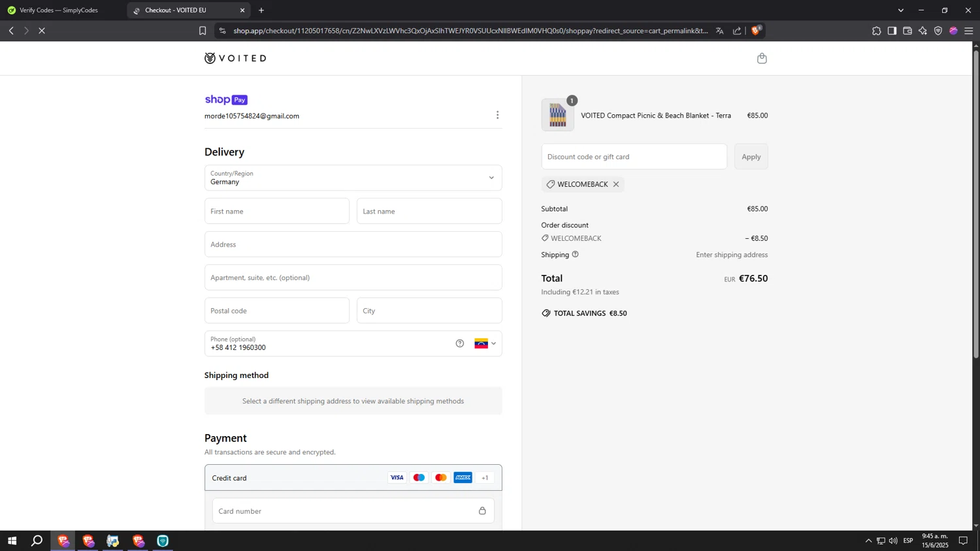This screenshot has height=551, width=980.
Task: Stop the page from loading
Action: [x=41, y=31]
